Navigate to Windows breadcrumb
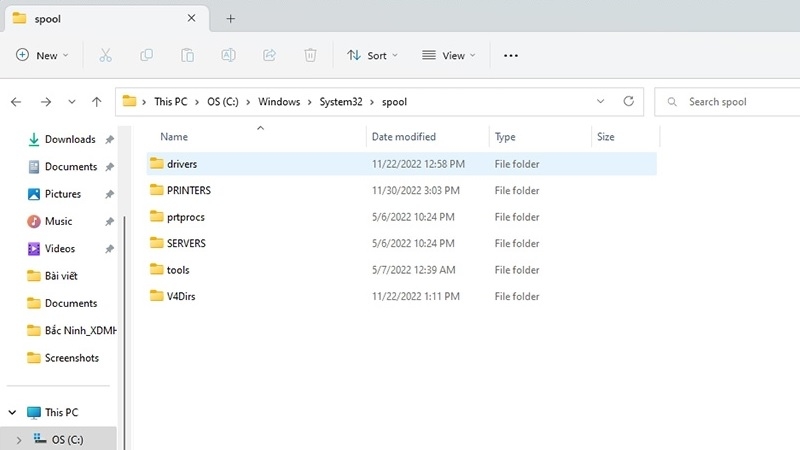 (279, 102)
